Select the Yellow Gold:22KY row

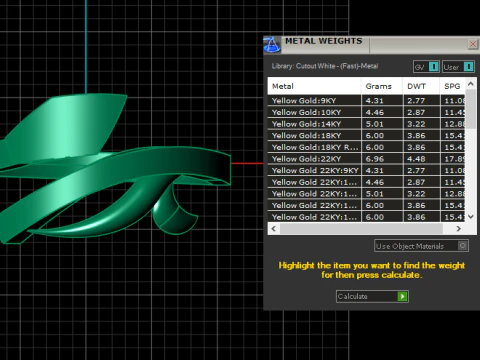click(x=366, y=159)
